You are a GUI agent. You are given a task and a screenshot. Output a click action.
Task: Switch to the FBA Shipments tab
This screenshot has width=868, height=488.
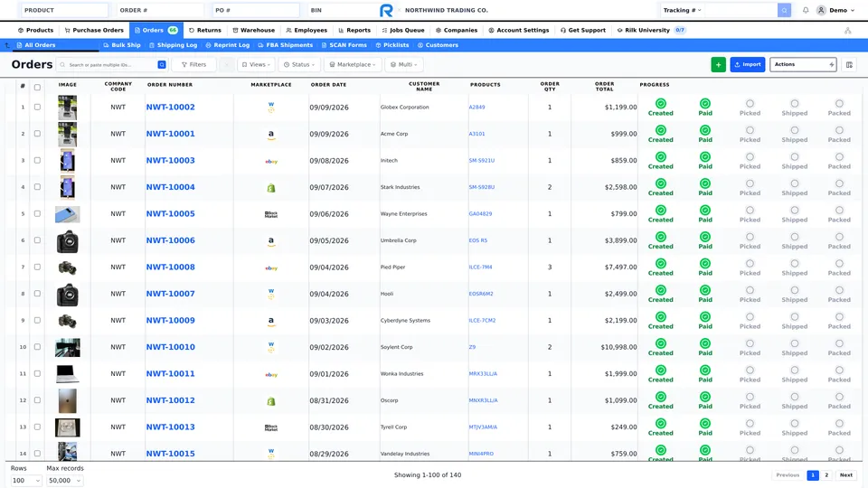coord(285,45)
